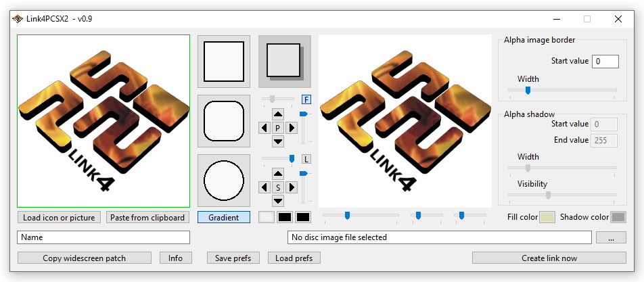Select the rounded-square frame shape
The width and height of the screenshot is (644, 282).
coord(224,121)
